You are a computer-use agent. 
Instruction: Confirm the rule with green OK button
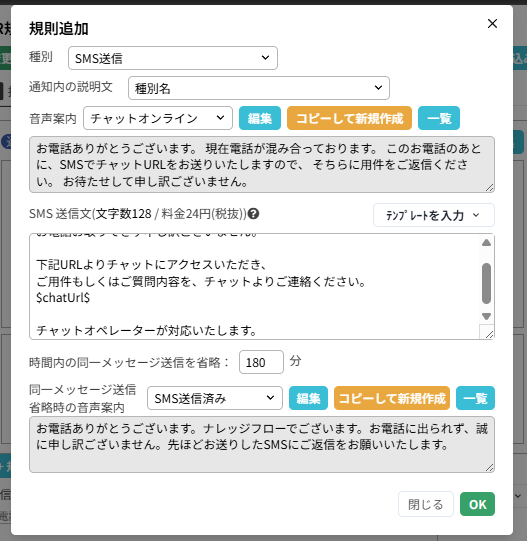pyautogui.click(x=477, y=504)
